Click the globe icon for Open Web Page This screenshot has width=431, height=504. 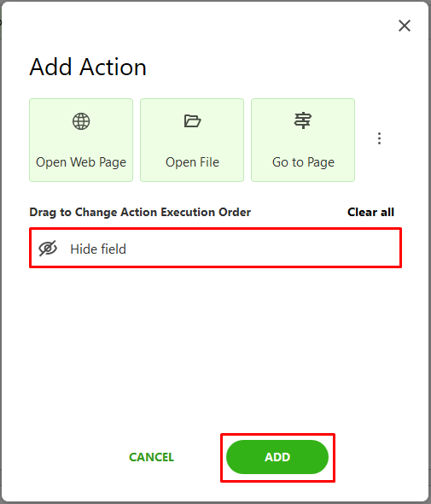click(81, 121)
